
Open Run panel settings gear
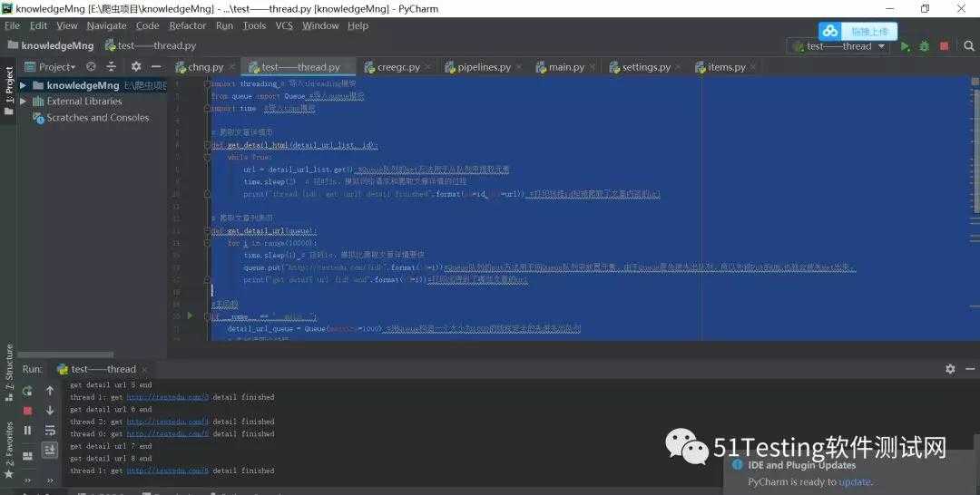pyautogui.click(x=950, y=369)
